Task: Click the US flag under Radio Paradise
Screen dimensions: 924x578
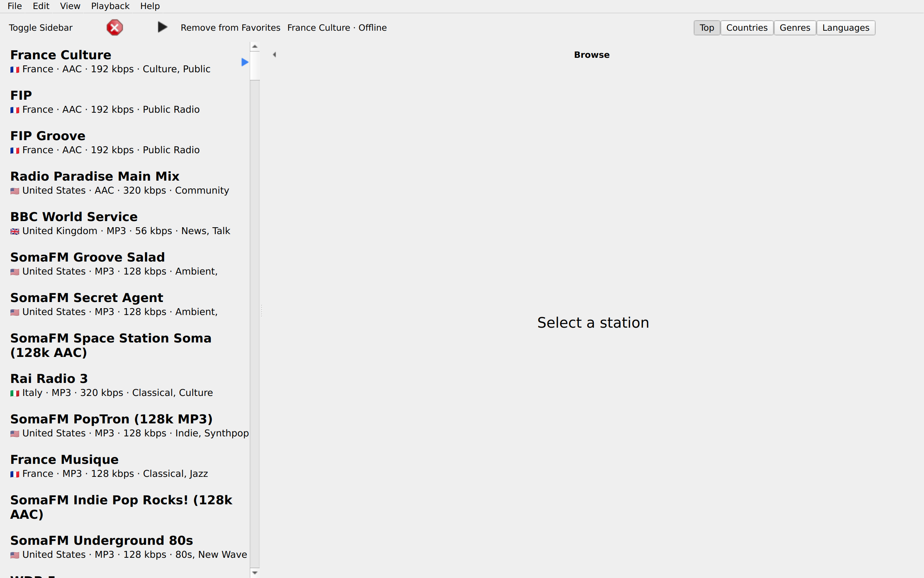Action: tap(14, 191)
